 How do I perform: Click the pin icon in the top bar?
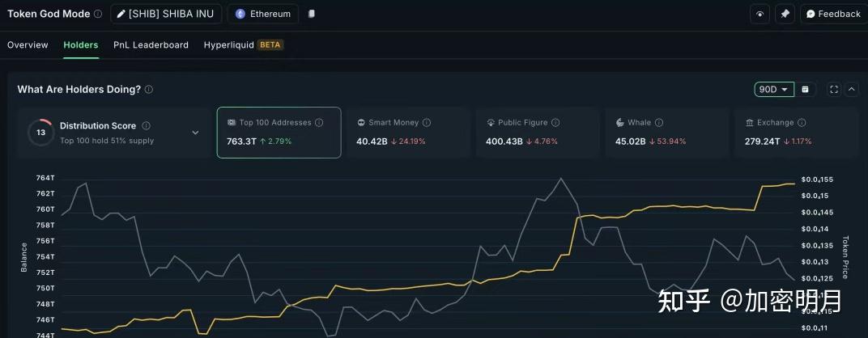(x=785, y=14)
